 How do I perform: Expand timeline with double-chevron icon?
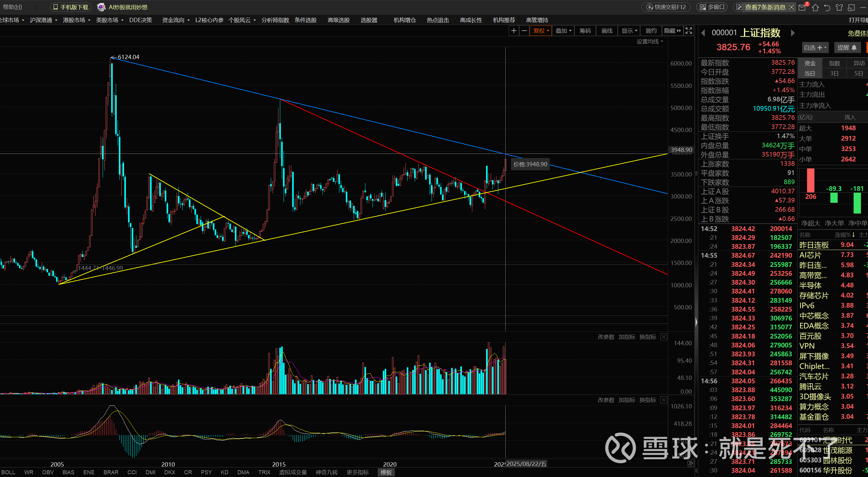690,463
